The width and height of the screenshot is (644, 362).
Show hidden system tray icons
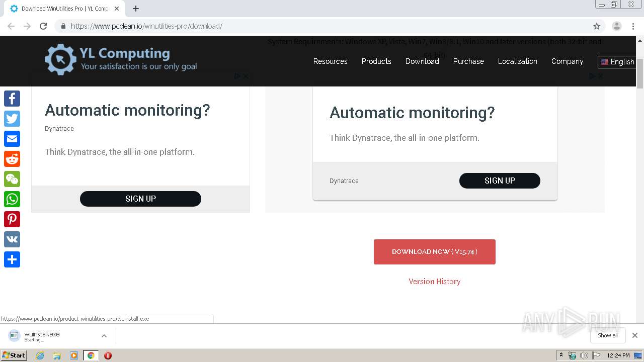point(561,355)
